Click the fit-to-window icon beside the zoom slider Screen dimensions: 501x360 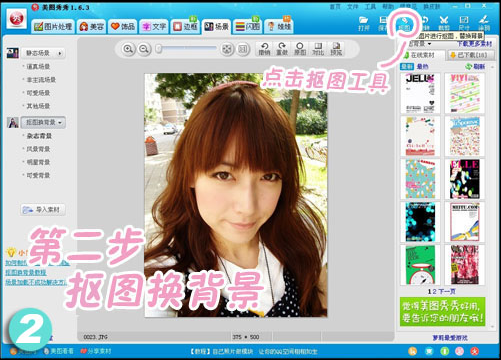pyautogui.click(x=227, y=49)
